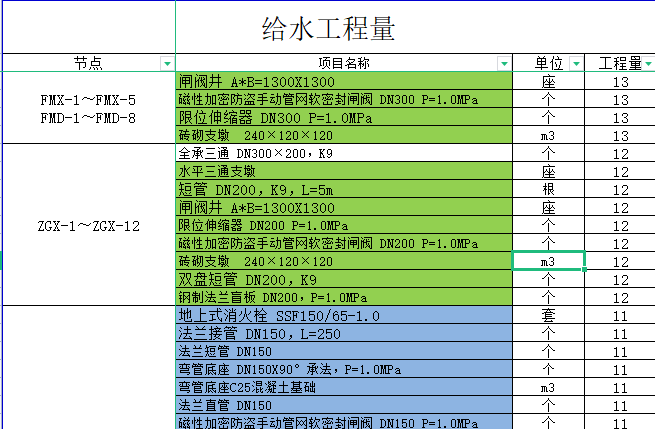This screenshot has width=655, height=429.
Task: Select quantity 11 in 法兰短管 DN150 row
Action: 620,351
